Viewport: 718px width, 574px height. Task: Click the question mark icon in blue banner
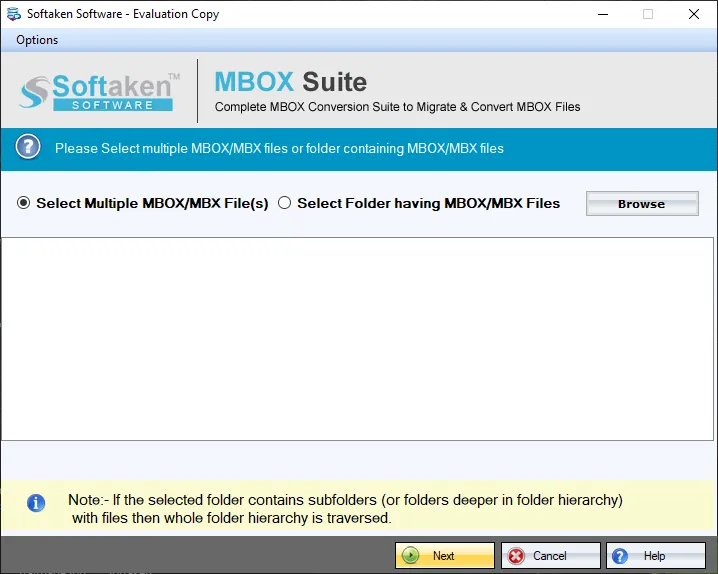tap(28, 147)
